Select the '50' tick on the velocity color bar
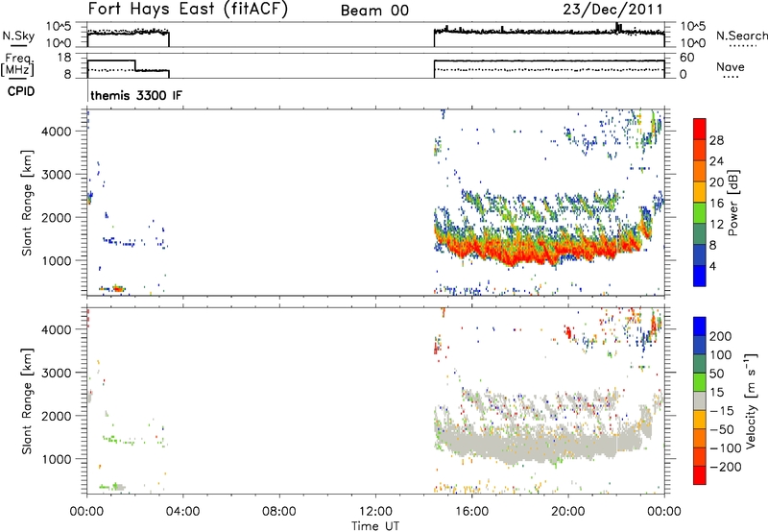 (x=717, y=374)
